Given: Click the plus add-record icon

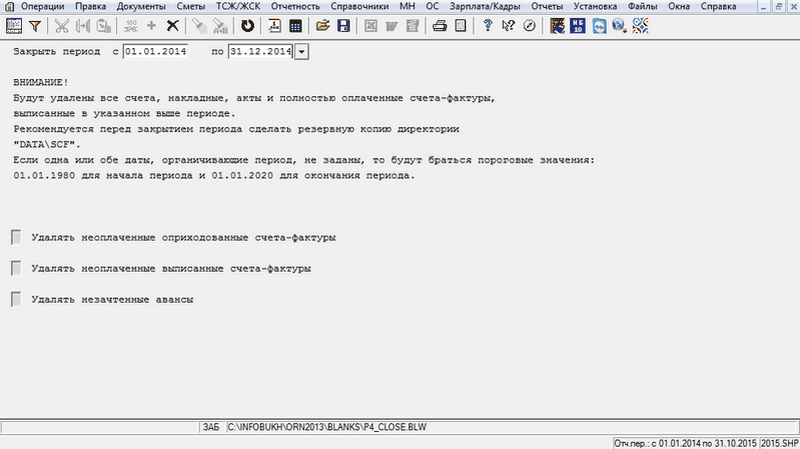Looking at the screenshot, I should point(152,26).
